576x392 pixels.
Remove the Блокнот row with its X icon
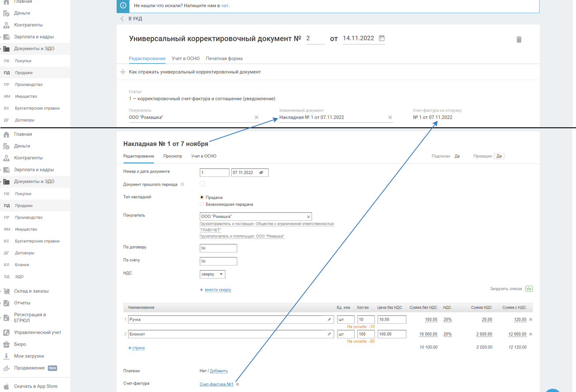tap(530, 334)
